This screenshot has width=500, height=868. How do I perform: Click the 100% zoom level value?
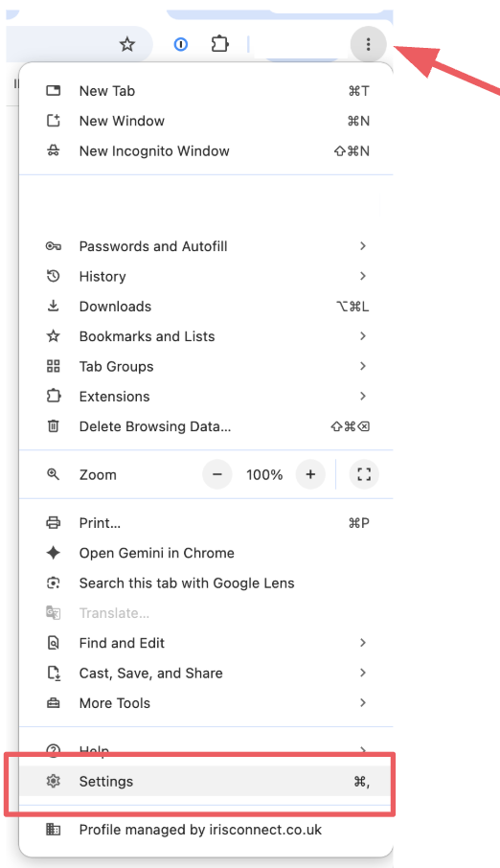264,474
